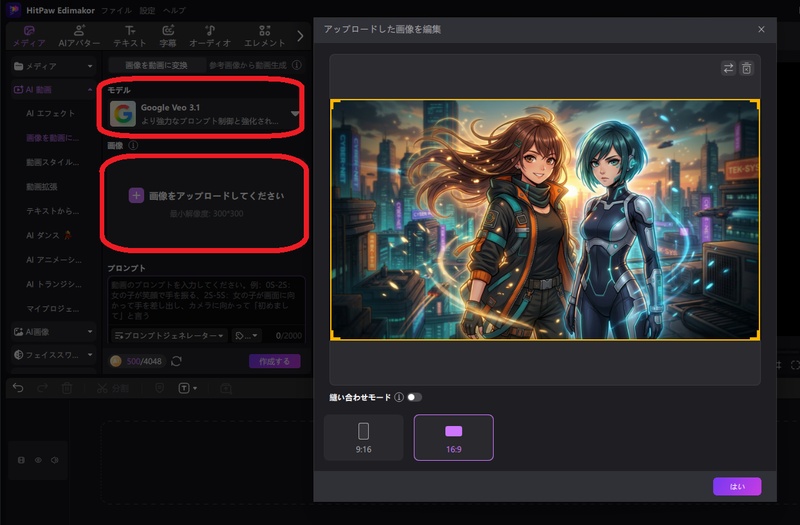The width and height of the screenshot is (800, 525).
Task: Open the ヘルプ menu
Action: [x=174, y=10]
